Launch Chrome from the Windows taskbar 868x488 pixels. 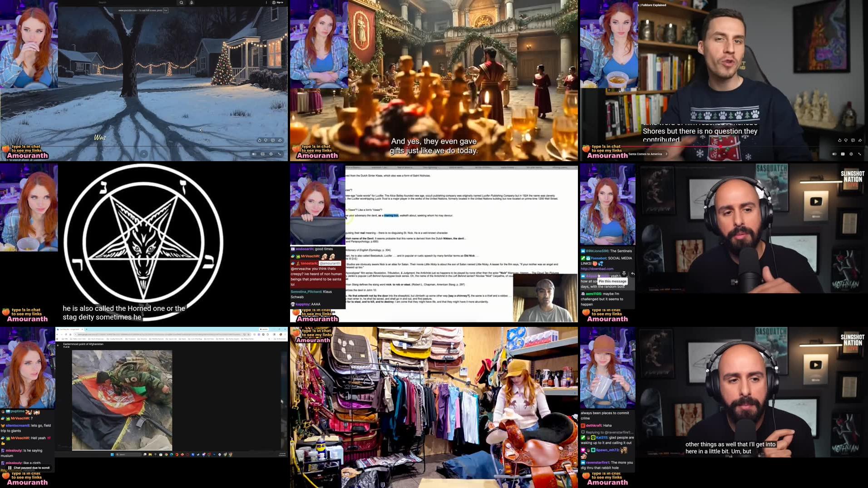click(166, 454)
